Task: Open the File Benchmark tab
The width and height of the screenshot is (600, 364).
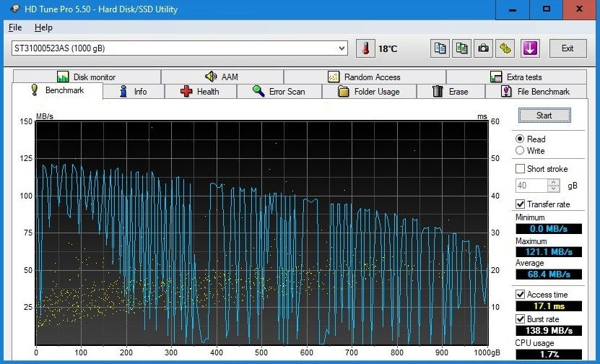Action: 536,92
